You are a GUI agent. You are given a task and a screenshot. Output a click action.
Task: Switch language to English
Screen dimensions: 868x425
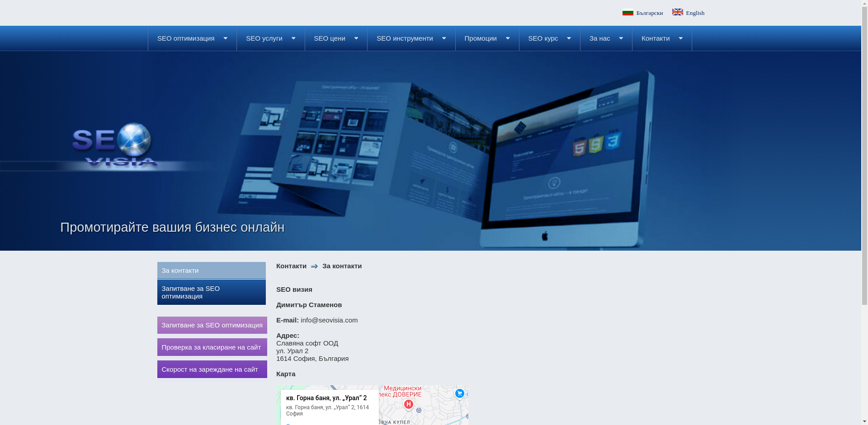pyautogui.click(x=695, y=13)
